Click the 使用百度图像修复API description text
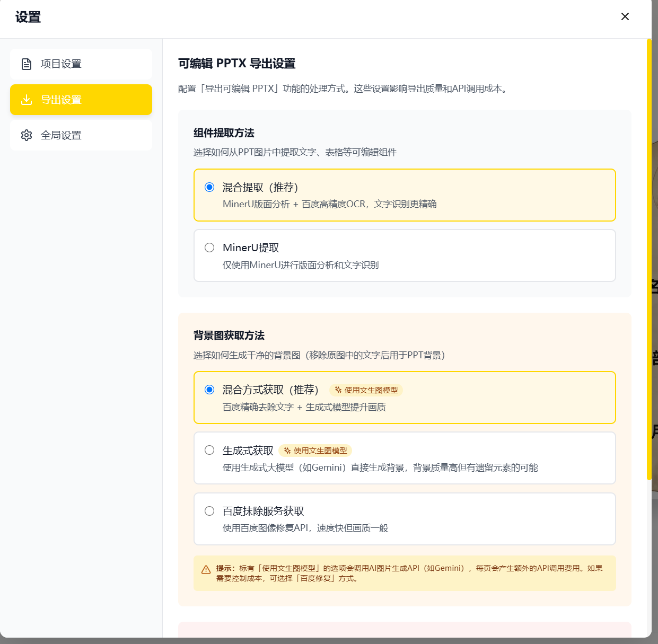The width and height of the screenshot is (658, 644). point(305,528)
